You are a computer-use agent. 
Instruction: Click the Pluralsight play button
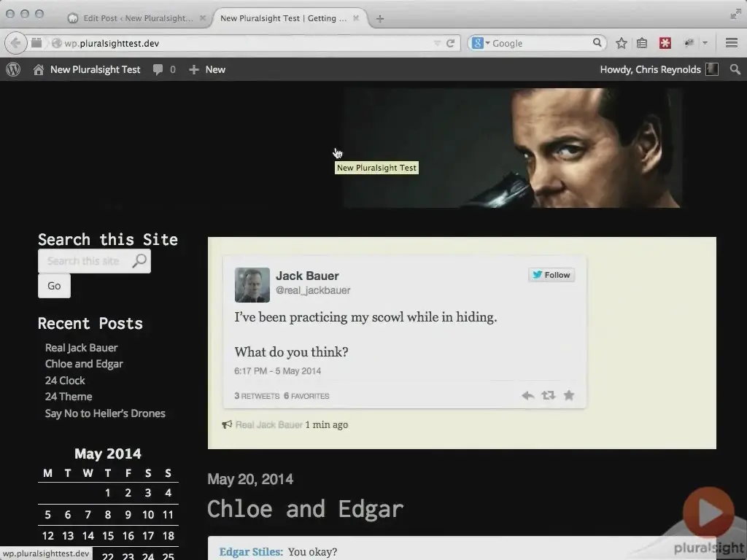(708, 513)
